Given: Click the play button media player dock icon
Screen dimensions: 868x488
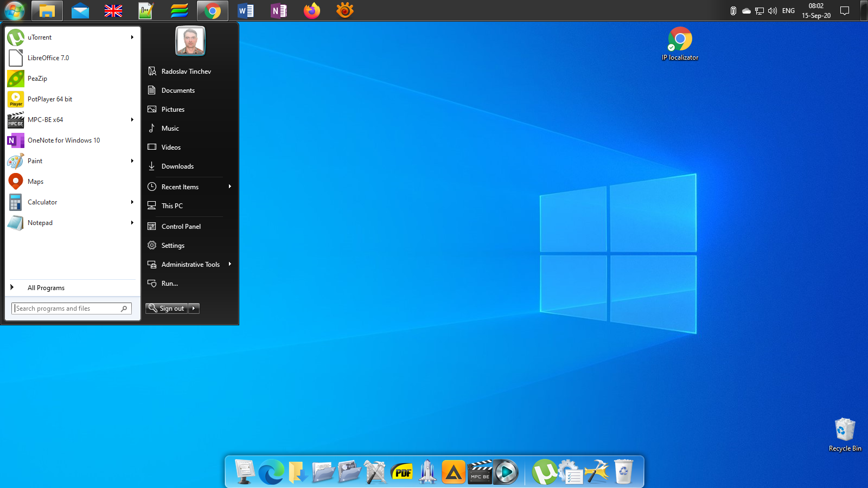Looking at the screenshot, I should click(506, 472).
